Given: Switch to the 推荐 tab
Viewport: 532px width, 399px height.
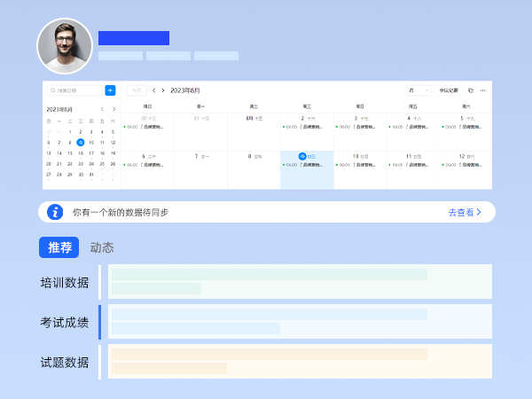Looking at the screenshot, I should coord(59,247).
